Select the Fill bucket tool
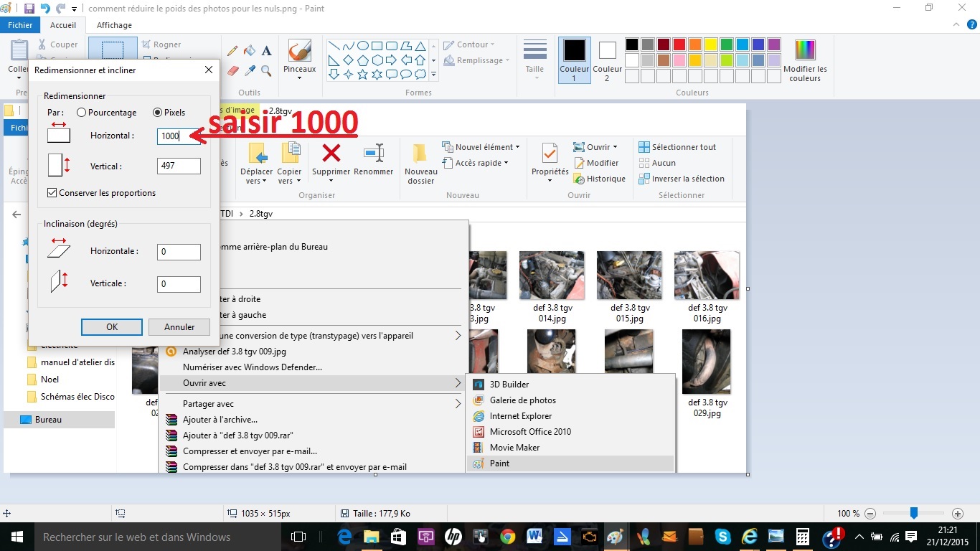 (250, 51)
